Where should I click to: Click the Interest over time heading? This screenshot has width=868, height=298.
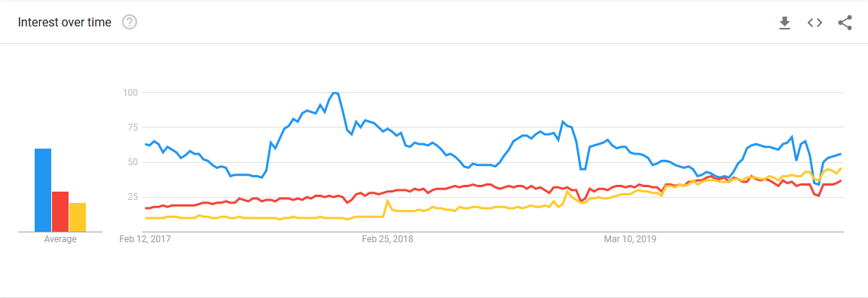click(x=65, y=22)
